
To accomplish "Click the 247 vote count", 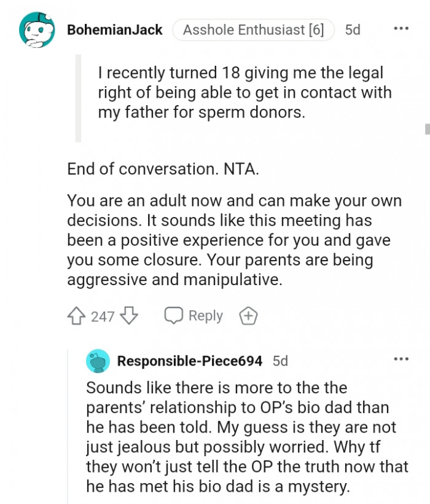I will tap(103, 317).
